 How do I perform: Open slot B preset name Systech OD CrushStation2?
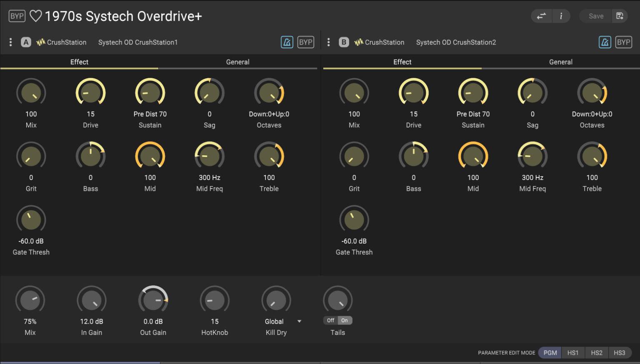click(x=456, y=42)
